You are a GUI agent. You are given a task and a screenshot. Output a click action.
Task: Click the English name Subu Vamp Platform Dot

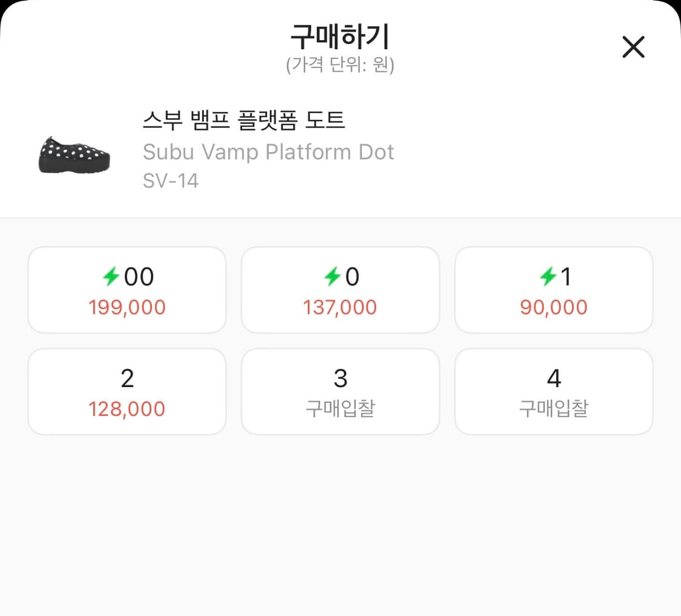pyautogui.click(x=269, y=152)
